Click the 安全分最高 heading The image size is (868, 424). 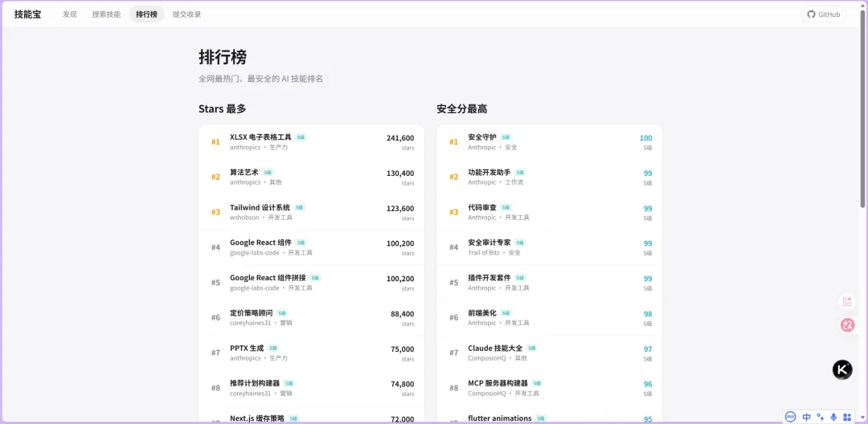tap(461, 109)
